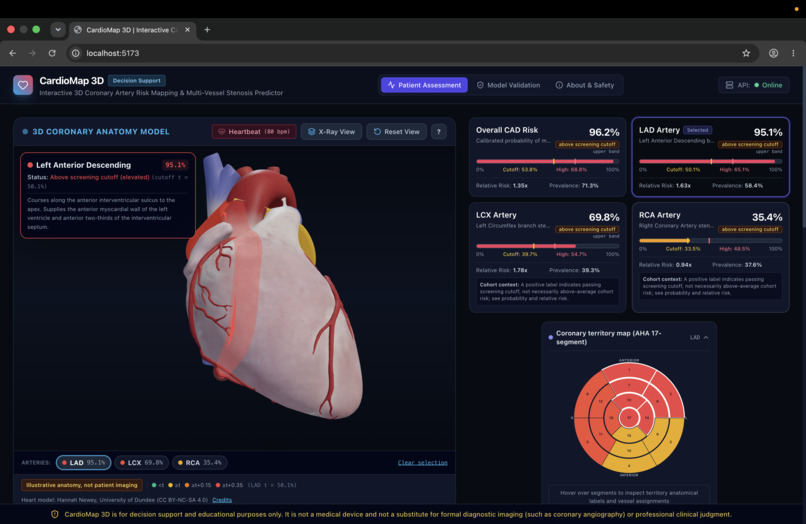Open a new browser tab with plus
Screen dimensions: 806x524
207,30
